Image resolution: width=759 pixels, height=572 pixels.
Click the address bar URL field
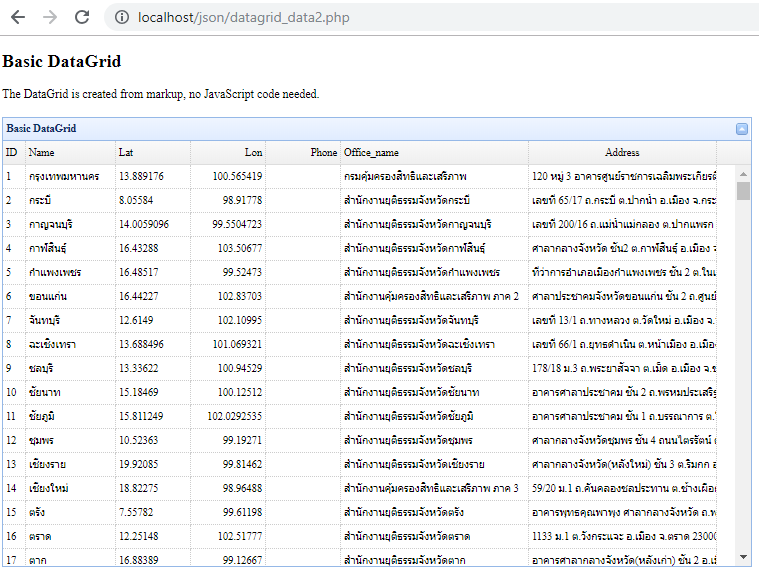point(400,17)
